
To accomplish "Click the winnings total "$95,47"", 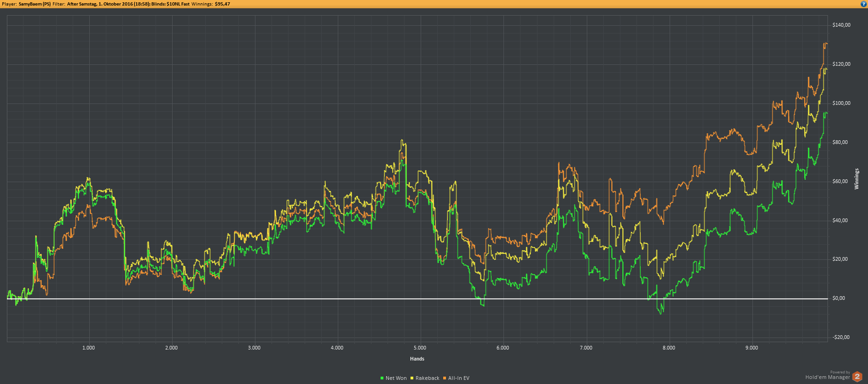I will tap(222, 4).
